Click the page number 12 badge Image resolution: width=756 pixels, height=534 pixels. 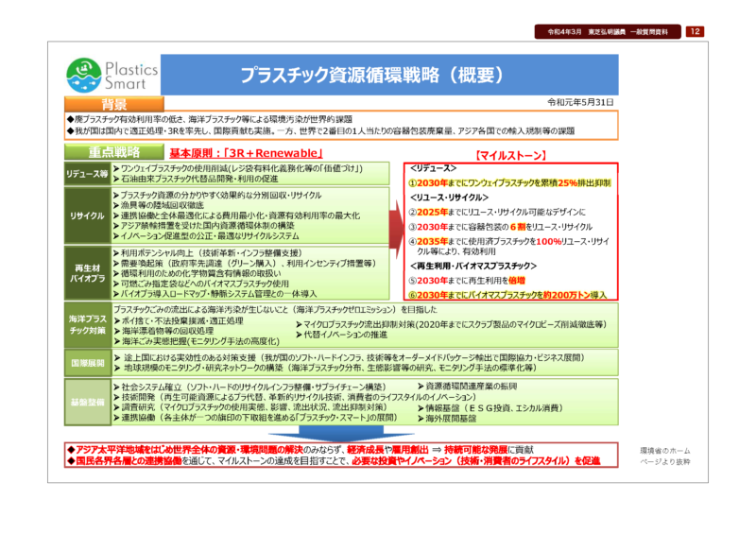click(x=694, y=31)
